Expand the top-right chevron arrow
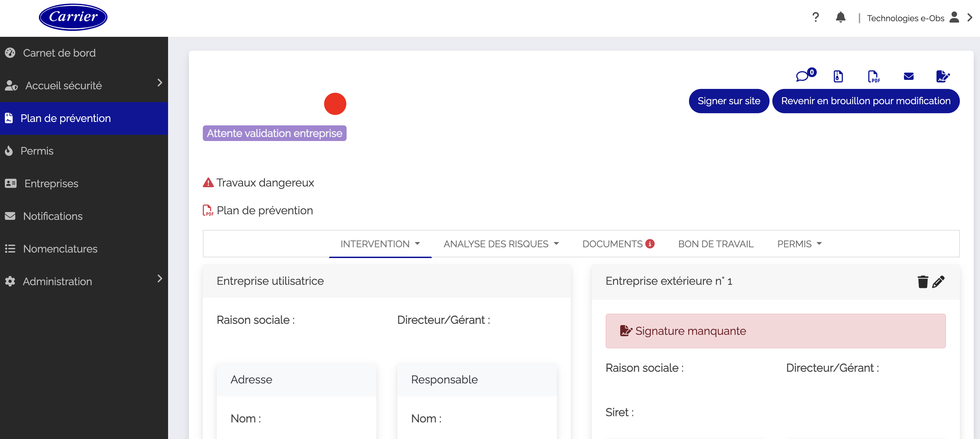This screenshot has height=439, width=980. point(970,17)
